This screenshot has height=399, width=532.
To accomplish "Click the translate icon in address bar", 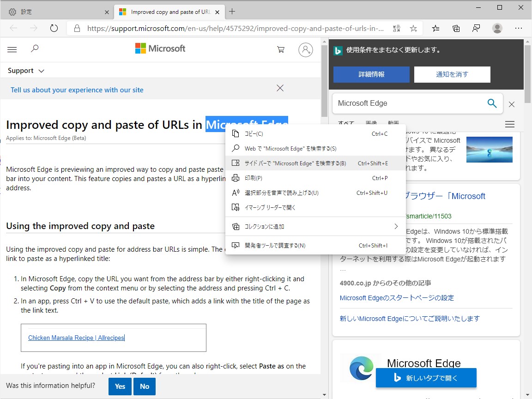I will (397, 29).
